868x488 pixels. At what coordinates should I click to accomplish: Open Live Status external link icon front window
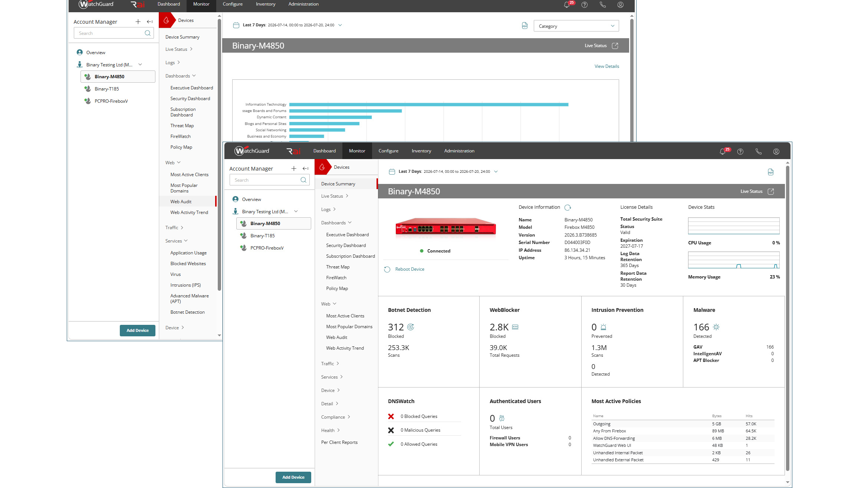(x=771, y=191)
